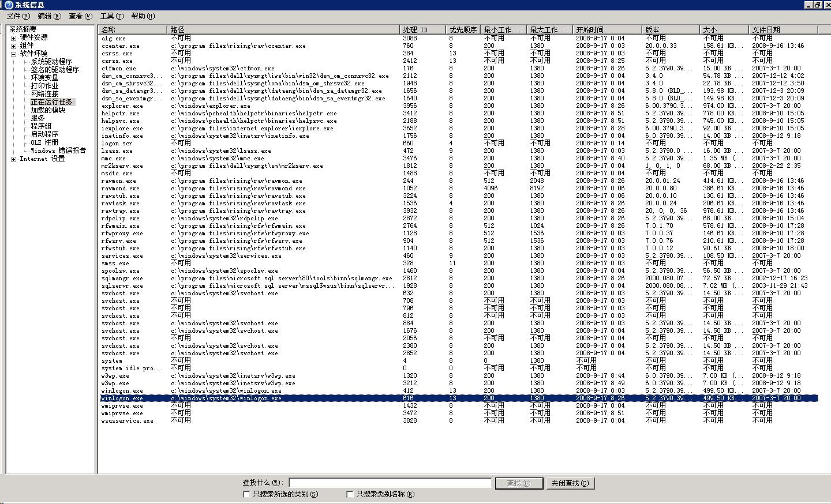Open the 工具(T) menu

[x=111, y=16]
